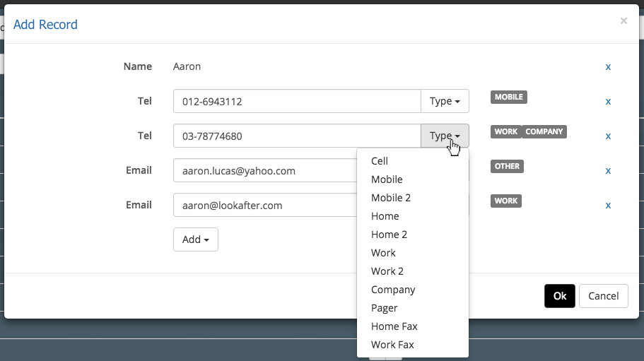Focus the aaron@lookafter.com email field
This screenshot has width=644, height=361.
tap(265, 205)
